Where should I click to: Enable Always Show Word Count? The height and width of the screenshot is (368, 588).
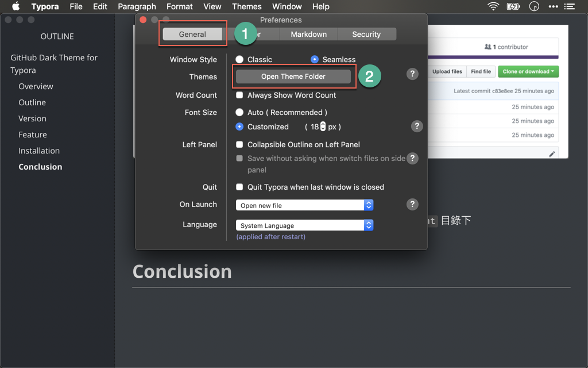pyautogui.click(x=239, y=95)
